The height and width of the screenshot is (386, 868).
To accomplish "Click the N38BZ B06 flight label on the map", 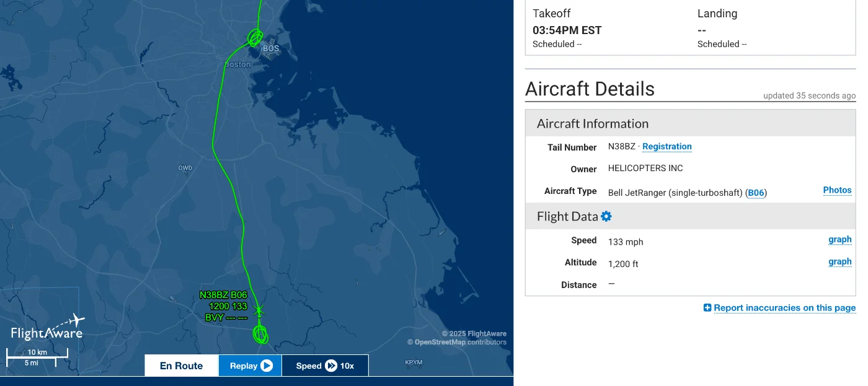I will [223, 296].
